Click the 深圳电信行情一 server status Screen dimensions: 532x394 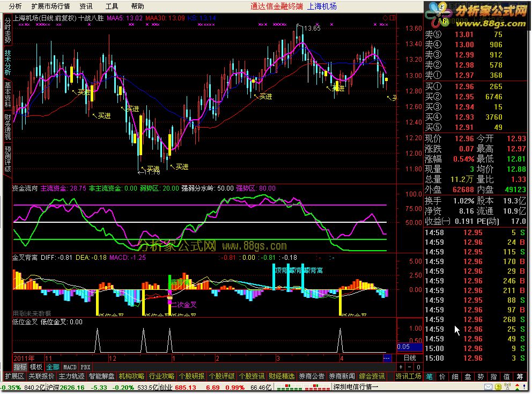[356, 387]
